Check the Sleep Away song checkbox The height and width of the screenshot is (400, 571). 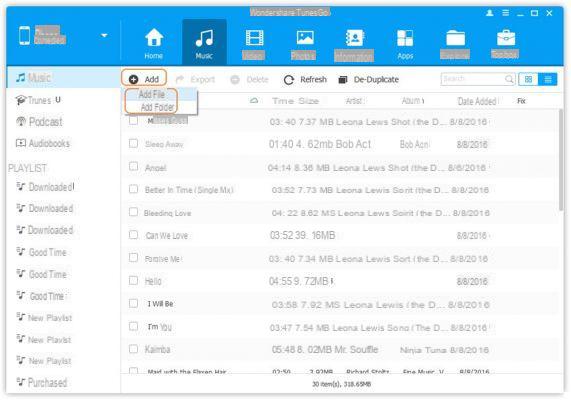(x=134, y=143)
